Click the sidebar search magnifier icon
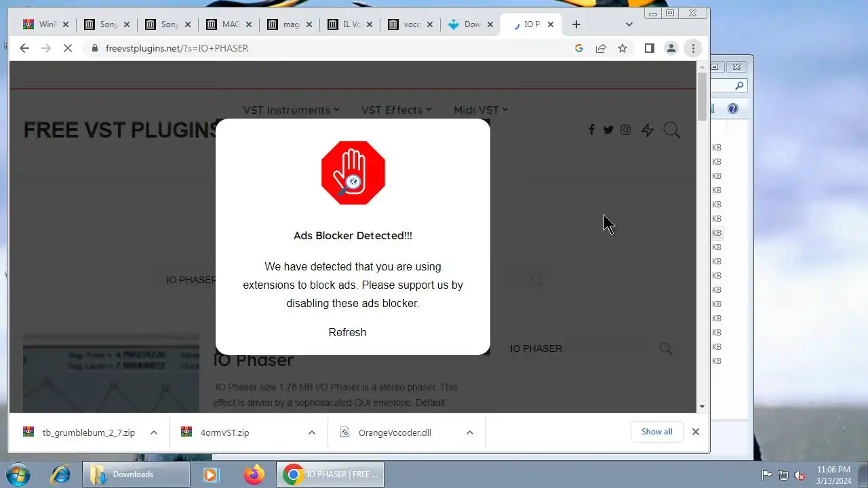Image resolution: width=868 pixels, height=488 pixels. point(666,348)
